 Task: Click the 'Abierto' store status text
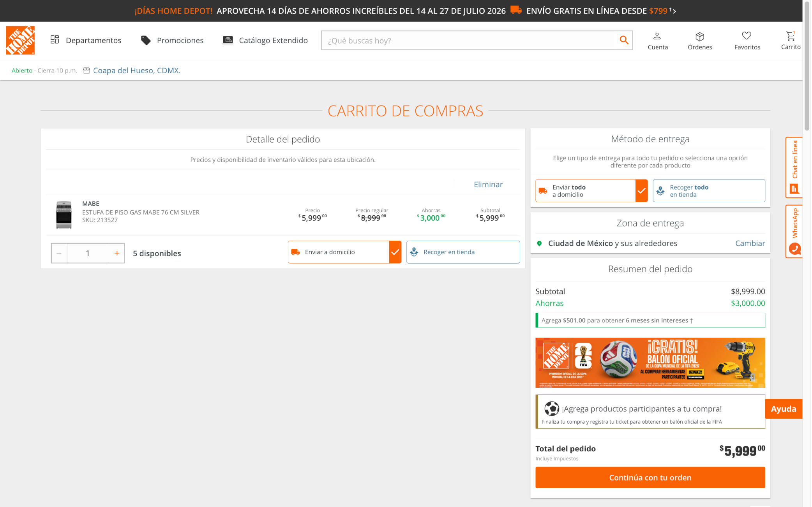(22, 70)
